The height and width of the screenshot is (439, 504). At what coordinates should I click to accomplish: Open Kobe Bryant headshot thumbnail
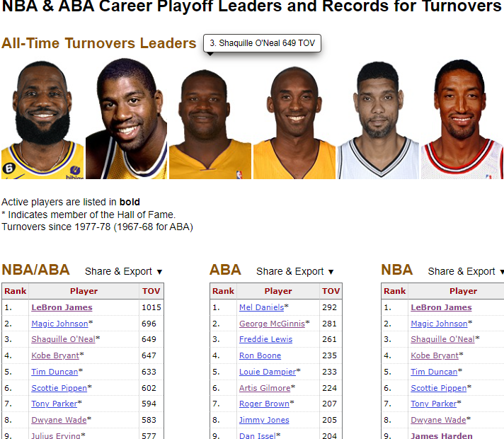click(294, 120)
